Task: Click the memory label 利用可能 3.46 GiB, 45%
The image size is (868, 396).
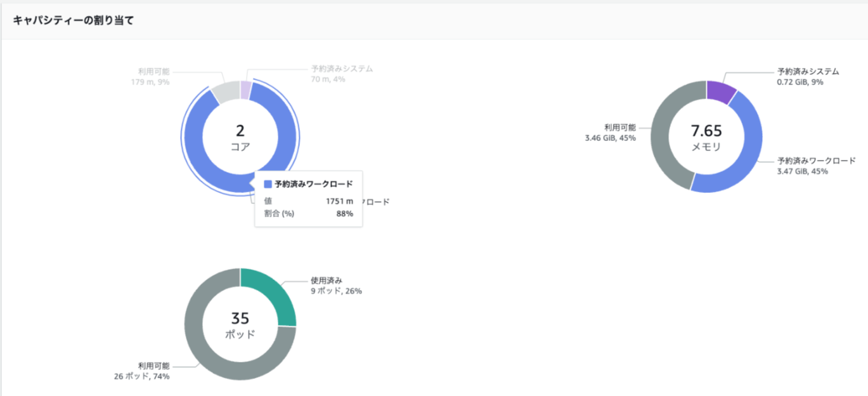Action: click(610, 133)
